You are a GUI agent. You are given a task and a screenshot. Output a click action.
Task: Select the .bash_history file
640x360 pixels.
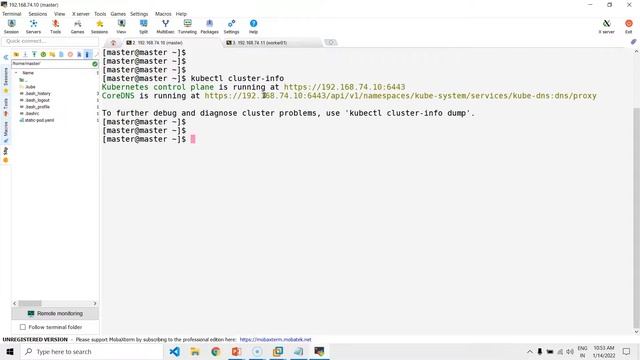[x=35, y=93]
